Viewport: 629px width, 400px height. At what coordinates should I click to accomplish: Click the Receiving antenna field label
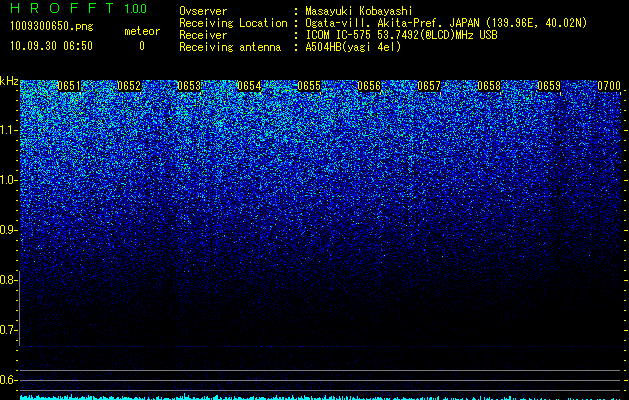230,47
